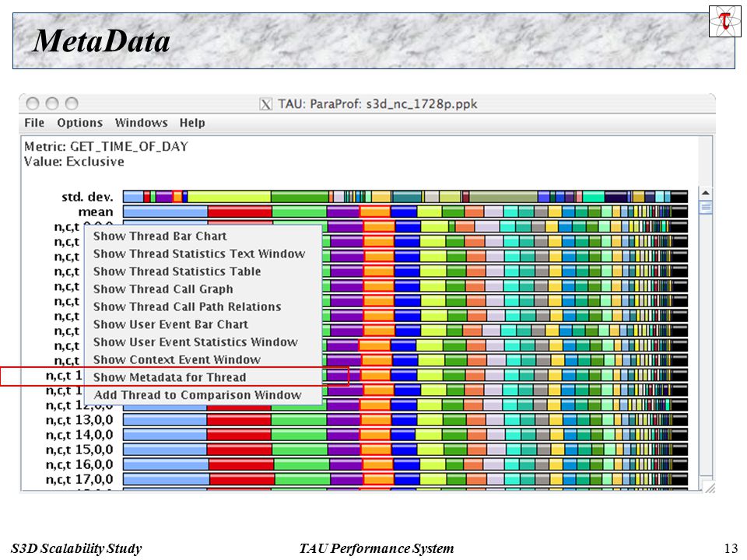Click the n,c,t 17,0,0 label
Viewport: 747px width, 560px height.
[79, 479]
